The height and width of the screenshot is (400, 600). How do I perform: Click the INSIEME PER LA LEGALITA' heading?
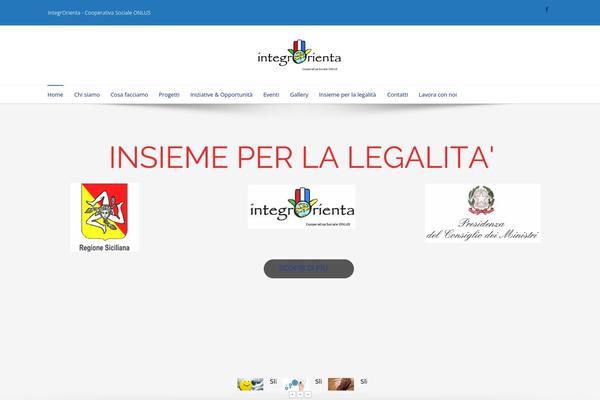tap(302, 157)
